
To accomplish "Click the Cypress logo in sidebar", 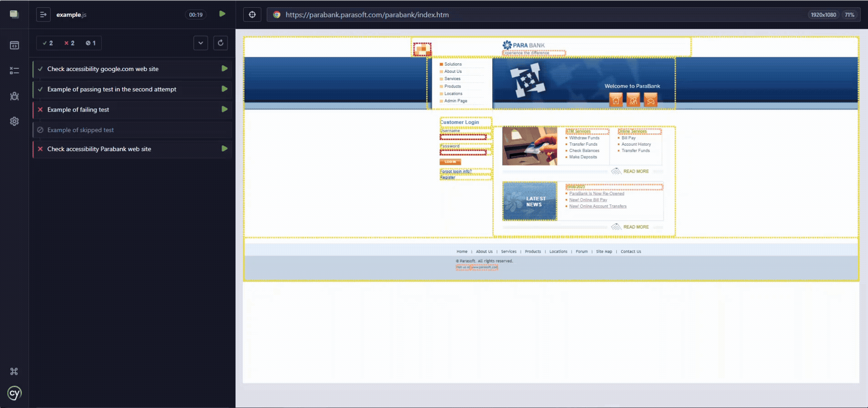I will [x=14, y=393].
